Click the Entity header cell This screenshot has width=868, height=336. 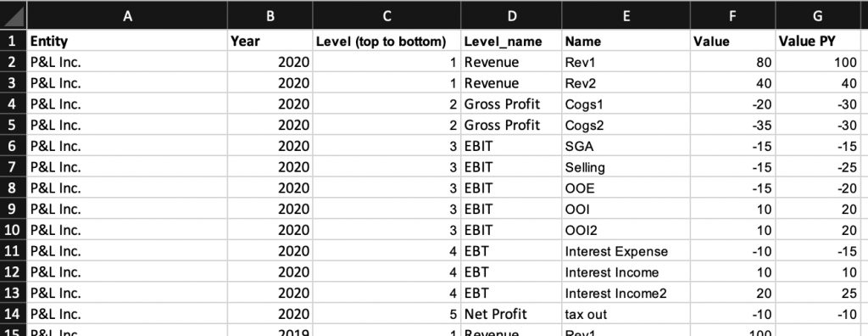tap(127, 41)
